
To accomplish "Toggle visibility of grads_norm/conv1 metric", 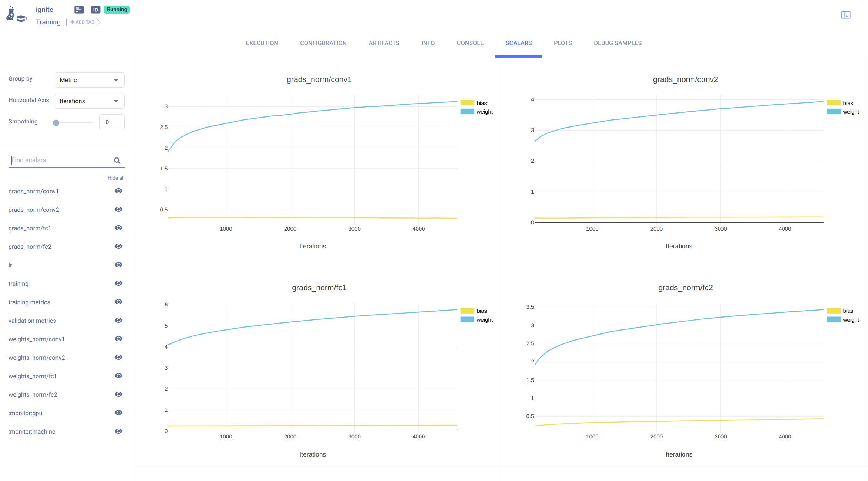I will point(118,191).
